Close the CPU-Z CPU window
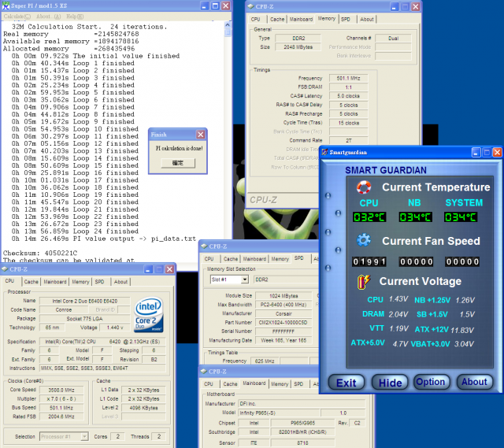504x448 pixels. (170, 269)
